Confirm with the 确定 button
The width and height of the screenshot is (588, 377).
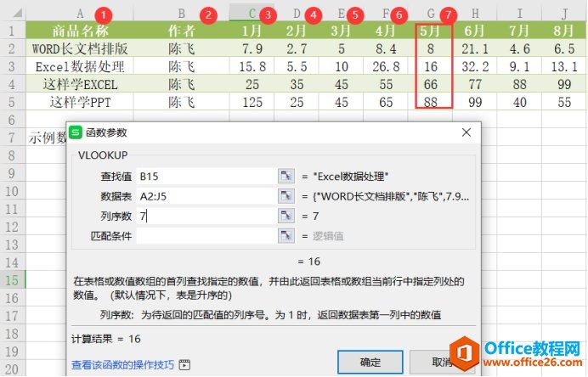(x=370, y=362)
